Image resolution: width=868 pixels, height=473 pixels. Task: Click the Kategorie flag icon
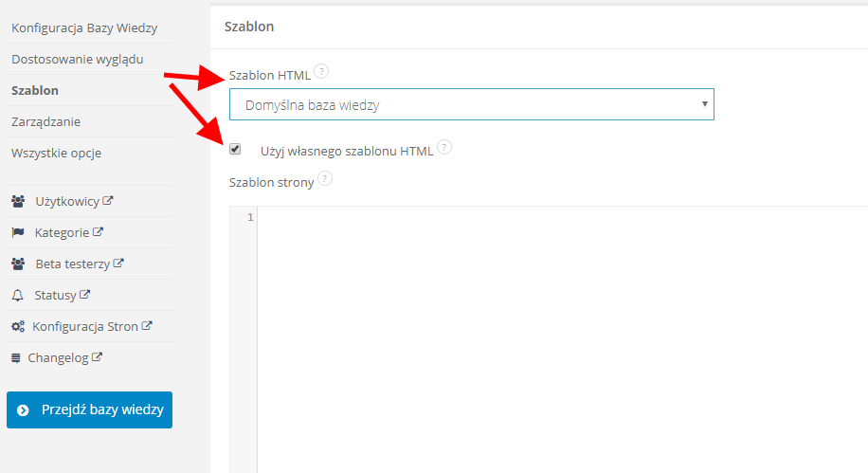18,232
